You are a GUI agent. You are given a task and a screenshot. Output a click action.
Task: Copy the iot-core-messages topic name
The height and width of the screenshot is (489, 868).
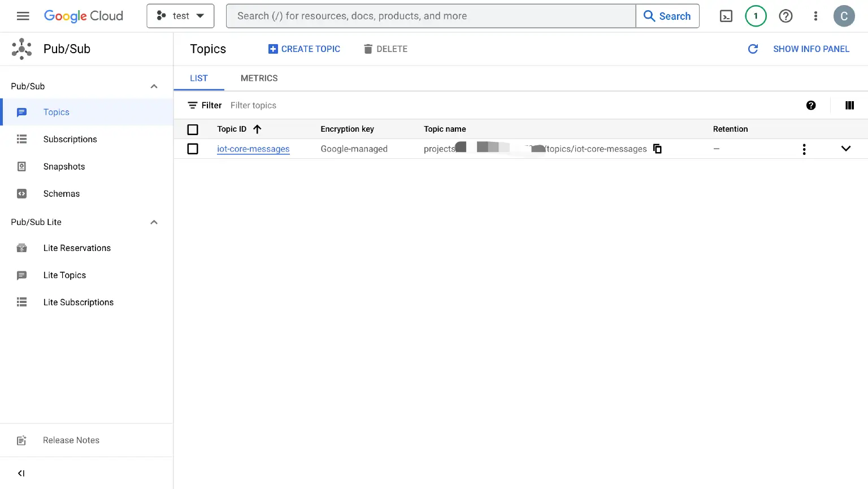coord(657,149)
